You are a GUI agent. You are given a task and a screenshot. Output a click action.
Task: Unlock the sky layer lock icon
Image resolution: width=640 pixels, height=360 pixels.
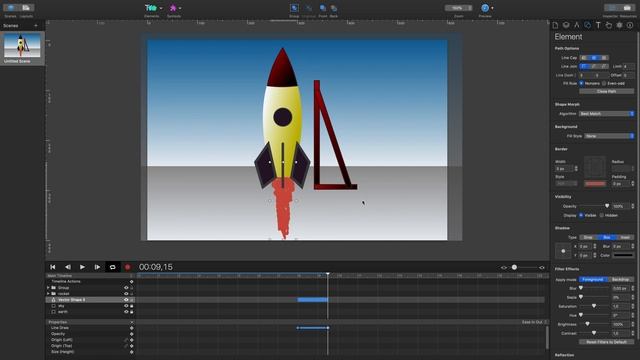(x=131, y=306)
